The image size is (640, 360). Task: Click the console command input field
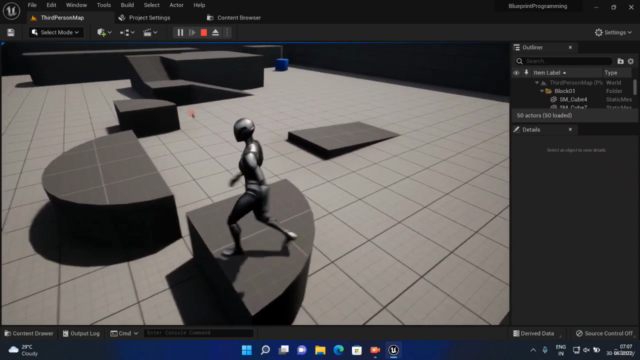[x=199, y=333]
